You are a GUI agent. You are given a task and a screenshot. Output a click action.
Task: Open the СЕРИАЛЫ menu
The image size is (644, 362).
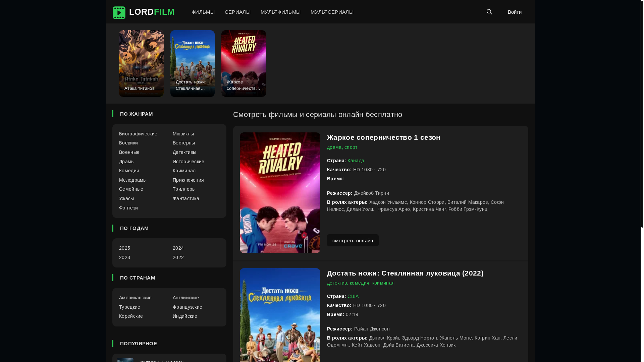tap(237, 12)
